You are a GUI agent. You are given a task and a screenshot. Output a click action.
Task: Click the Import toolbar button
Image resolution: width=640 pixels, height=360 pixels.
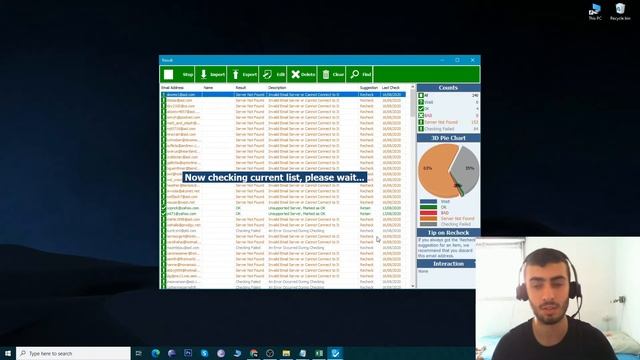[x=211, y=74]
